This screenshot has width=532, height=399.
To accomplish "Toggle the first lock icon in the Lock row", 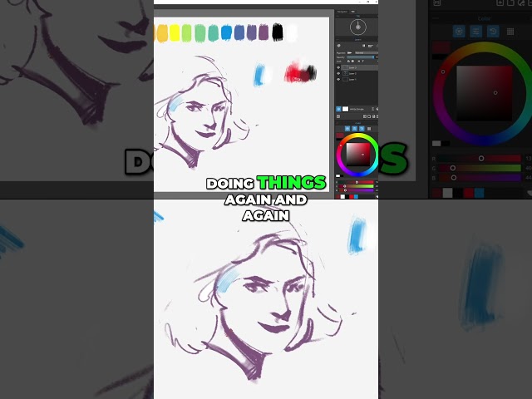I will (x=348, y=61).
